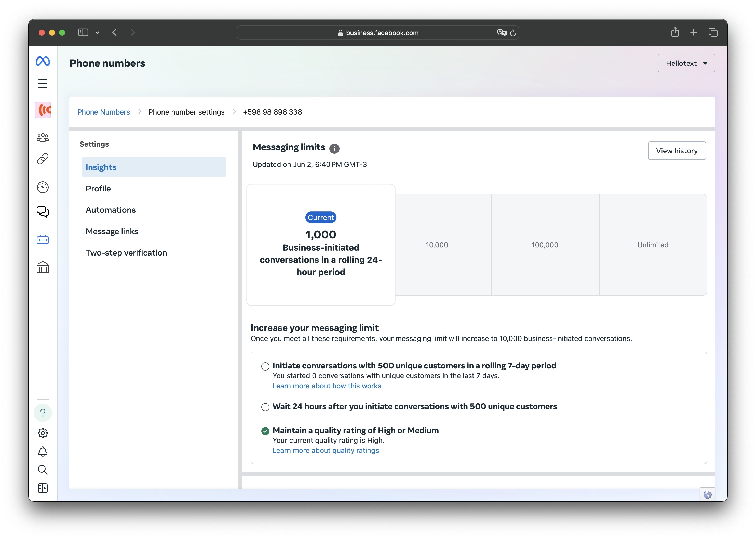The width and height of the screenshot is (756, 539).
Task: Open the dashboard gauge icon
Action: (43, 187)
